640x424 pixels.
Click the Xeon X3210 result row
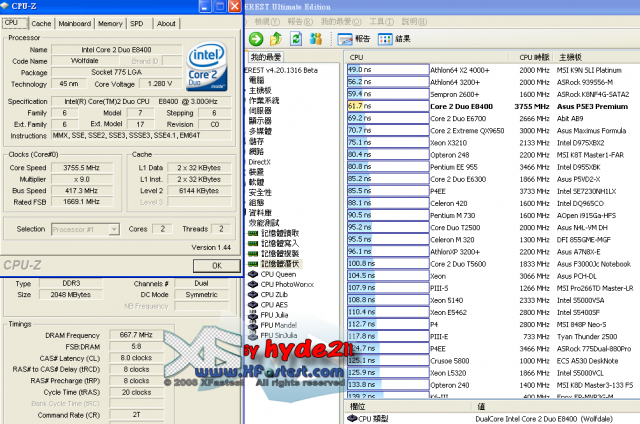[493, 143]
